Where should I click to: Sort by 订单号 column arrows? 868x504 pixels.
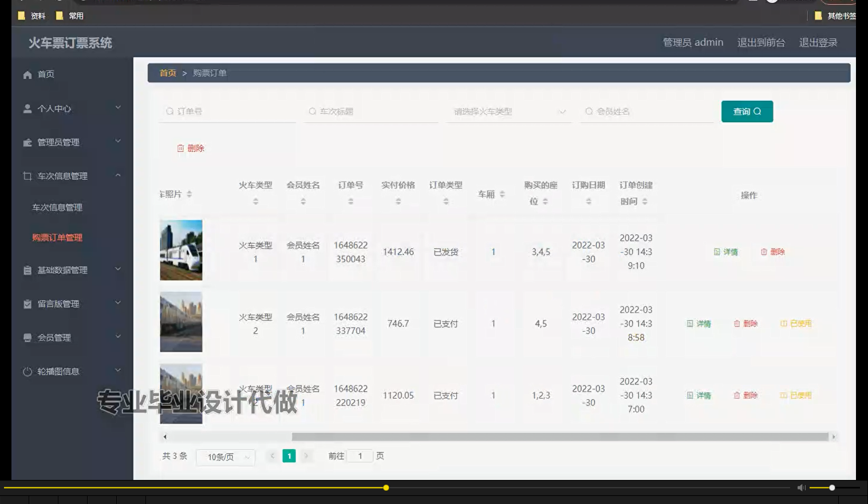(x=350, y=202)
